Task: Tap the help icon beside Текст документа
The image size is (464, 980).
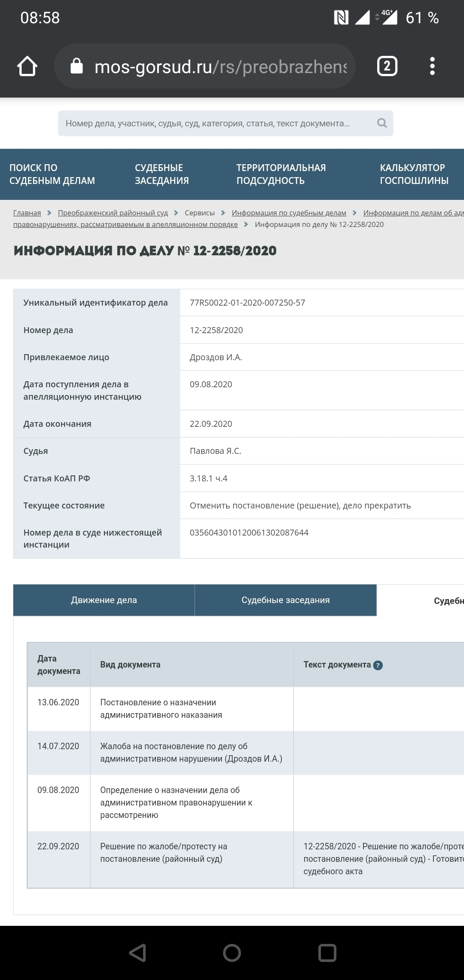Action: click(x=378, y=665)
